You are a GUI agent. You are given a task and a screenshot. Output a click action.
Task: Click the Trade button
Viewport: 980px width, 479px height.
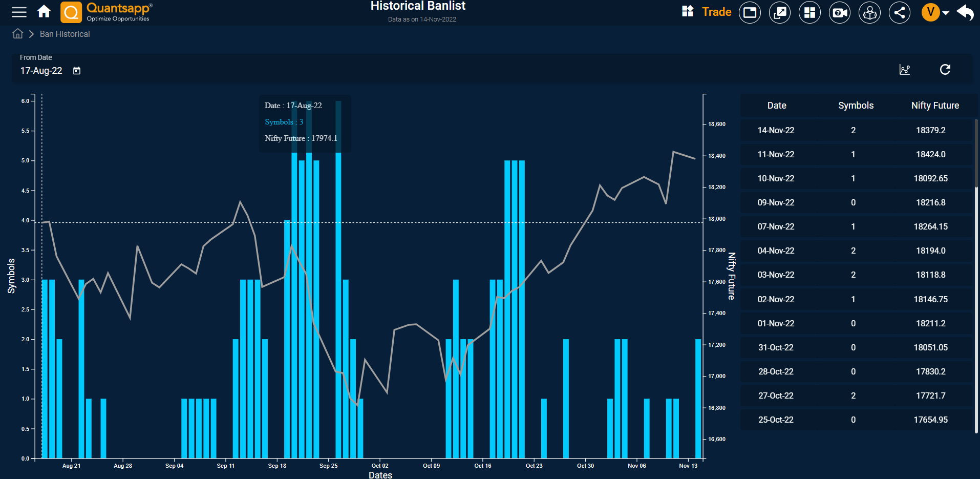[x=707, y=12]
